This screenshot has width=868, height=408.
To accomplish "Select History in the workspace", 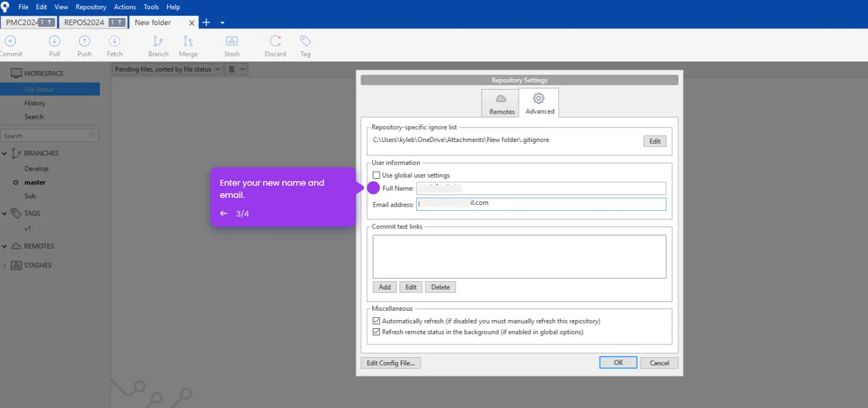I will [x=35, y=103].
